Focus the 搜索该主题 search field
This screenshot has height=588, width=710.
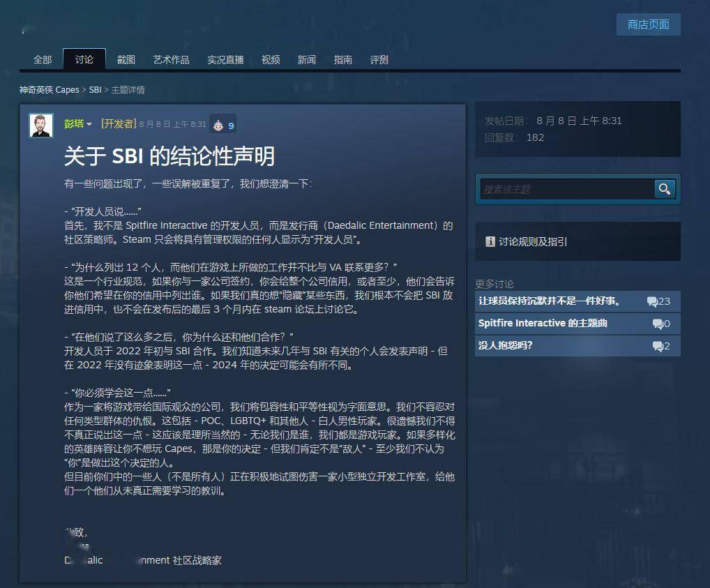[x=568, y=189]
